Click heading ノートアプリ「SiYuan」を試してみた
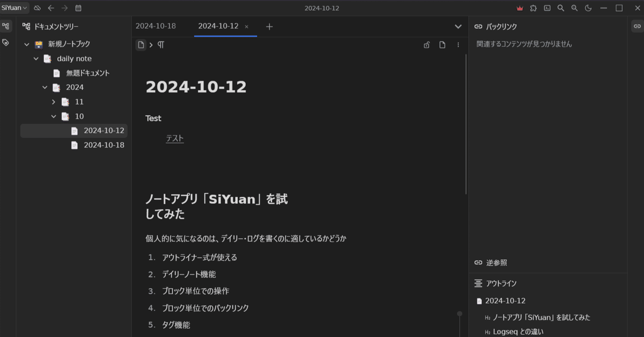The width and height of the screenshot is (644, 337). [x=216, y=207]
